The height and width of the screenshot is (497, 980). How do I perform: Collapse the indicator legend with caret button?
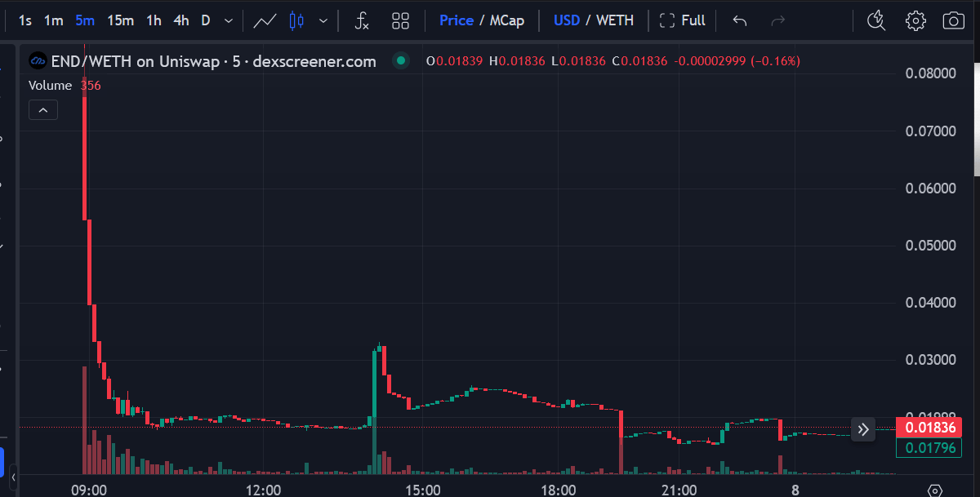43,109
